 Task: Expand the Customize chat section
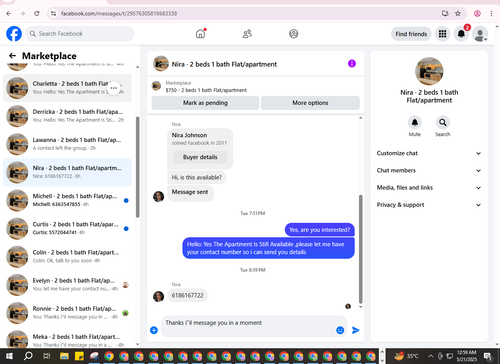click(x=429, y=153)
